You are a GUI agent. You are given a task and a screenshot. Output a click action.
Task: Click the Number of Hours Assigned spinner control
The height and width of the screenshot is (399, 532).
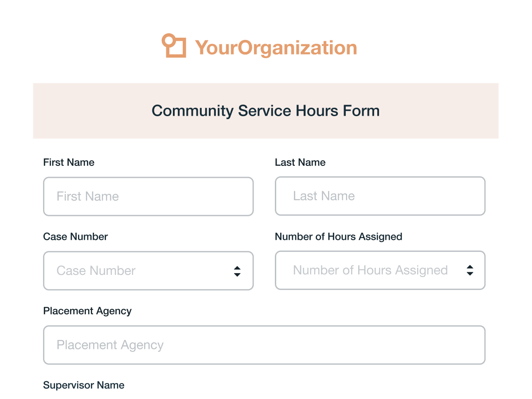(x=469, y=270)
